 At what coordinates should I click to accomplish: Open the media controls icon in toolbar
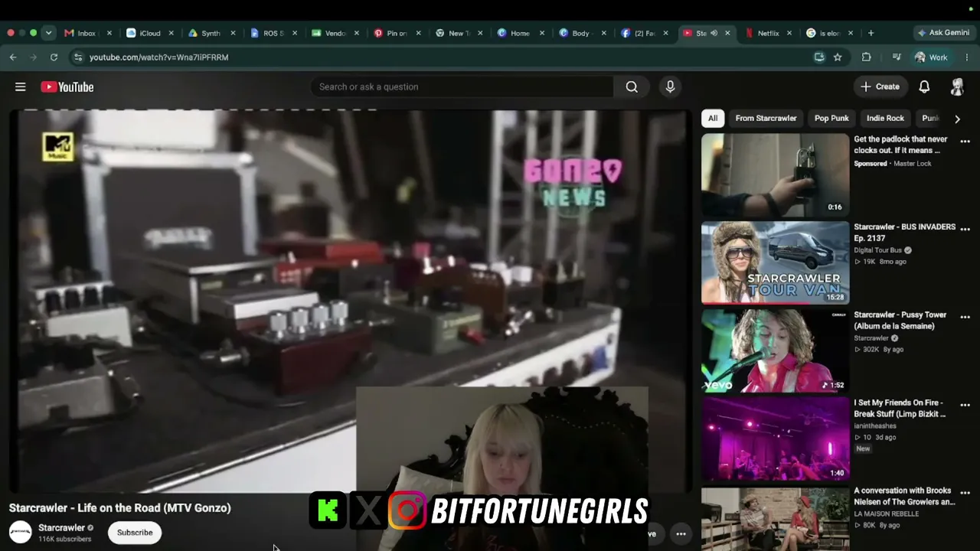point(897,57)
